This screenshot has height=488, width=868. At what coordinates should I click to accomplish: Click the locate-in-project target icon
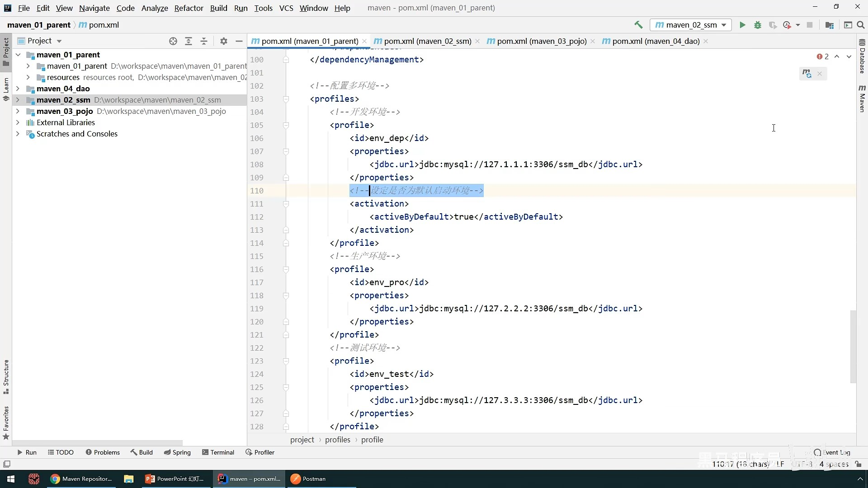point(173,41)
